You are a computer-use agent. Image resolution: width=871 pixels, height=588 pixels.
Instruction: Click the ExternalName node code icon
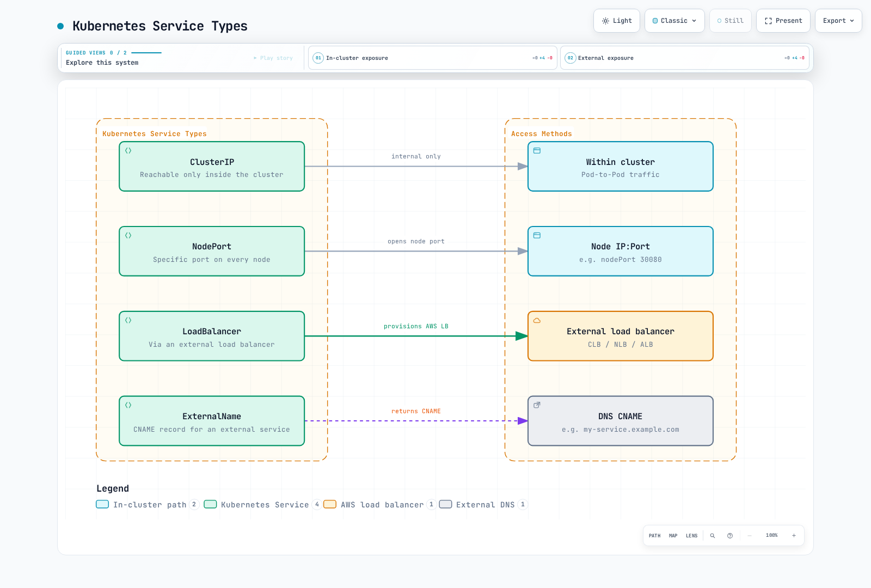(x=128, y=405)
